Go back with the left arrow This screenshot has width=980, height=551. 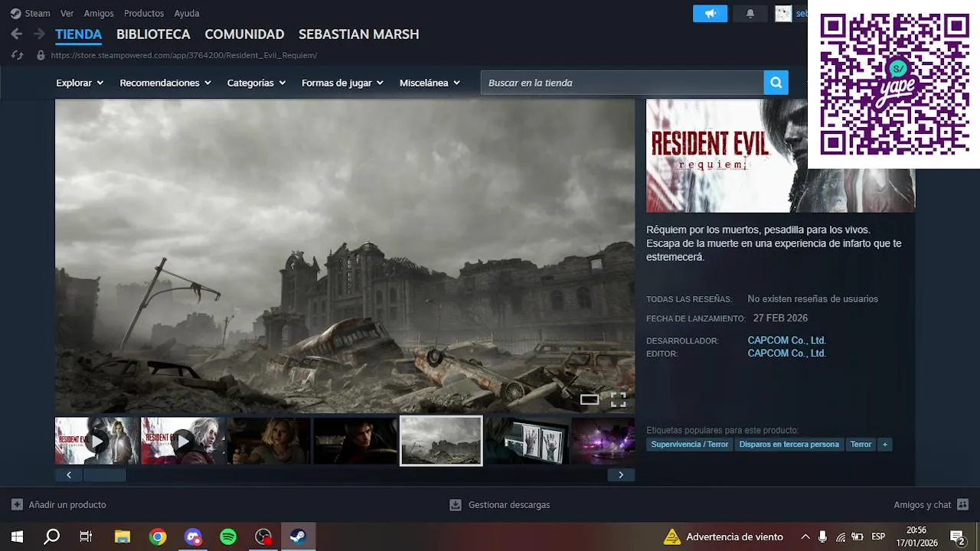(x=16, y=34)
